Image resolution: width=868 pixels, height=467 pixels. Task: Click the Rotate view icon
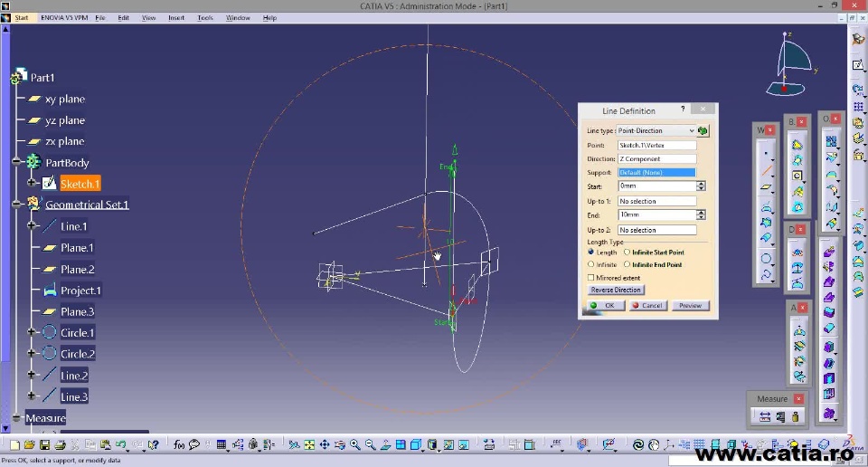[339, 445]
